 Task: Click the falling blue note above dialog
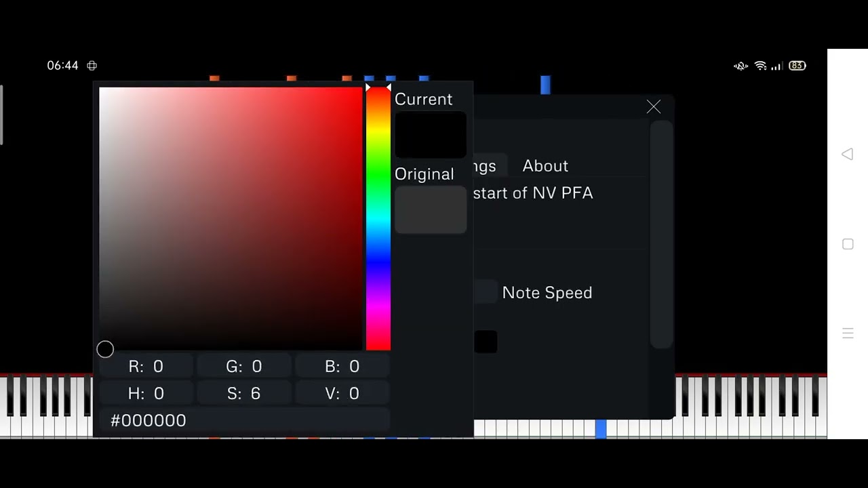click(545, 85)
